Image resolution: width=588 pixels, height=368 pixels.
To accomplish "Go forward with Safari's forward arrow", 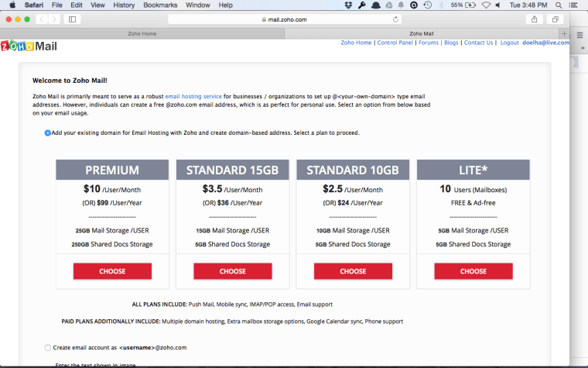I will (54, 19).
